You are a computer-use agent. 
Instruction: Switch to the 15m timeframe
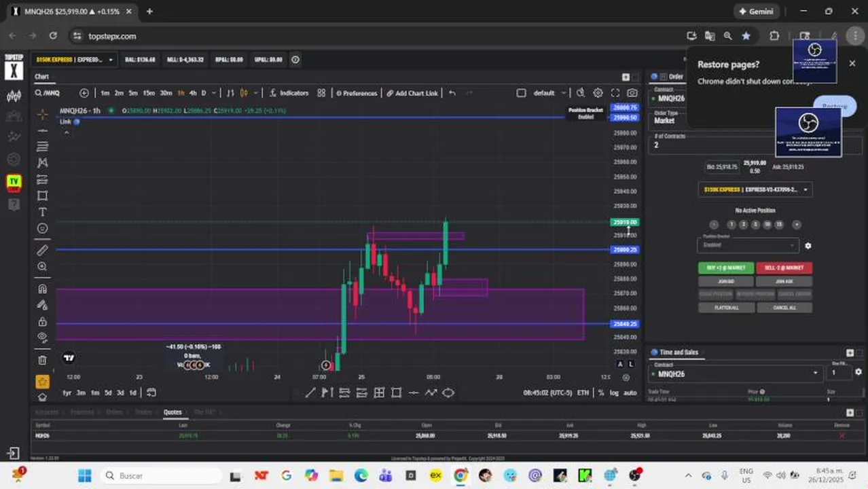point(148,93)
